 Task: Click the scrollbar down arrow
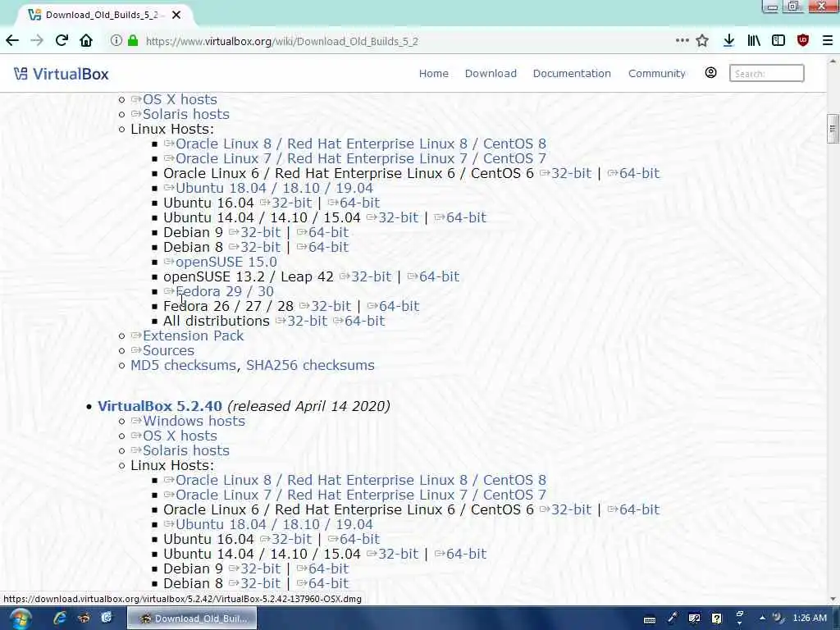point(833,599)
